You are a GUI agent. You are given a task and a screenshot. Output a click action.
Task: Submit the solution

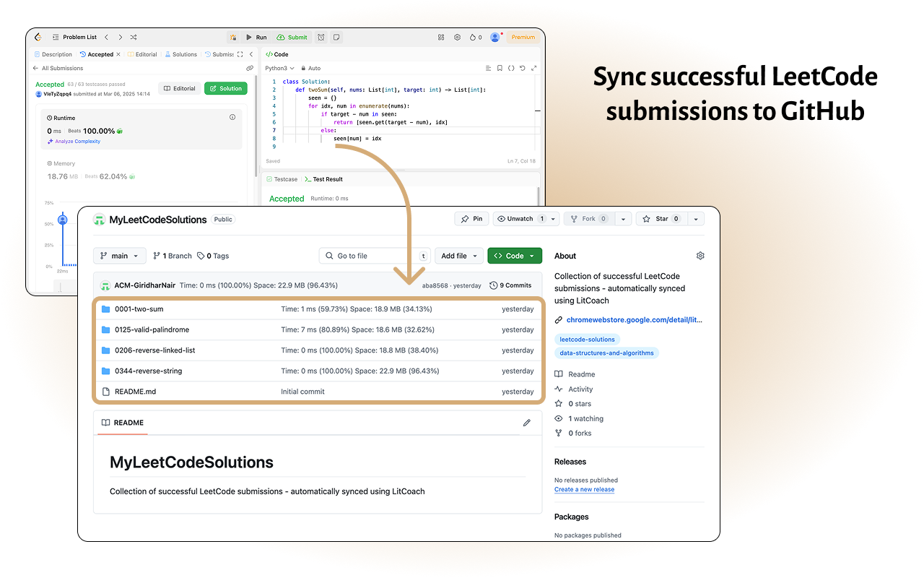pos(292,37)
